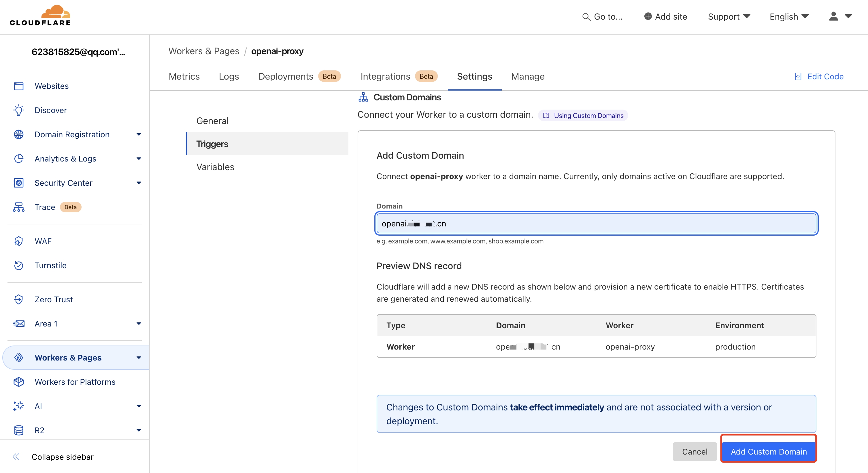868x473 pixels.
Task: Open Using Custom Domains link
Action: pos(583,116)
